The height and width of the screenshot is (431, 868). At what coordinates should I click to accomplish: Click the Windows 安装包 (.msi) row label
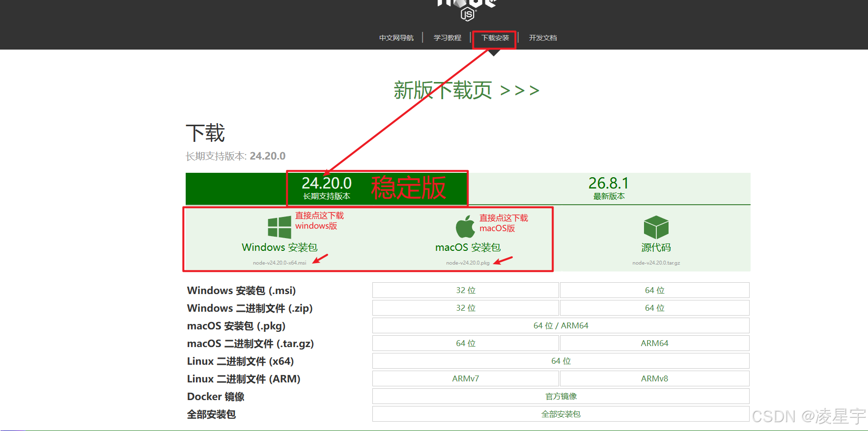[x=241, y=291]
